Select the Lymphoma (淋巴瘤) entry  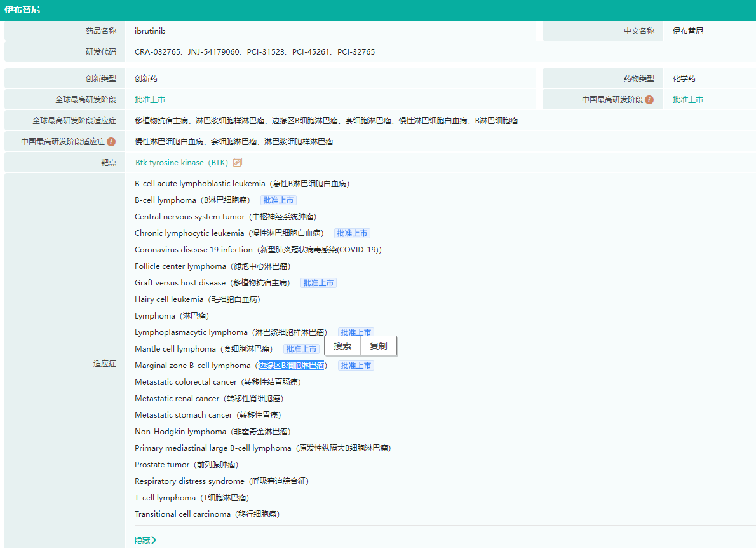(172, 316)
